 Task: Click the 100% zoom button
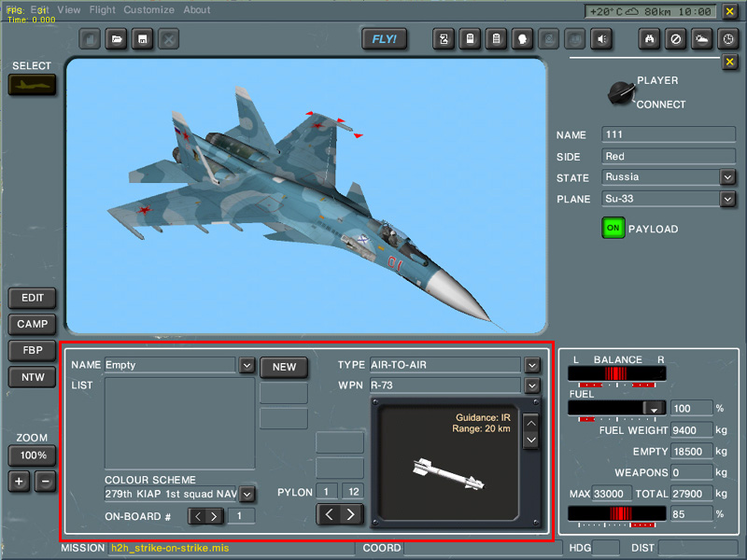click(32, 455)
